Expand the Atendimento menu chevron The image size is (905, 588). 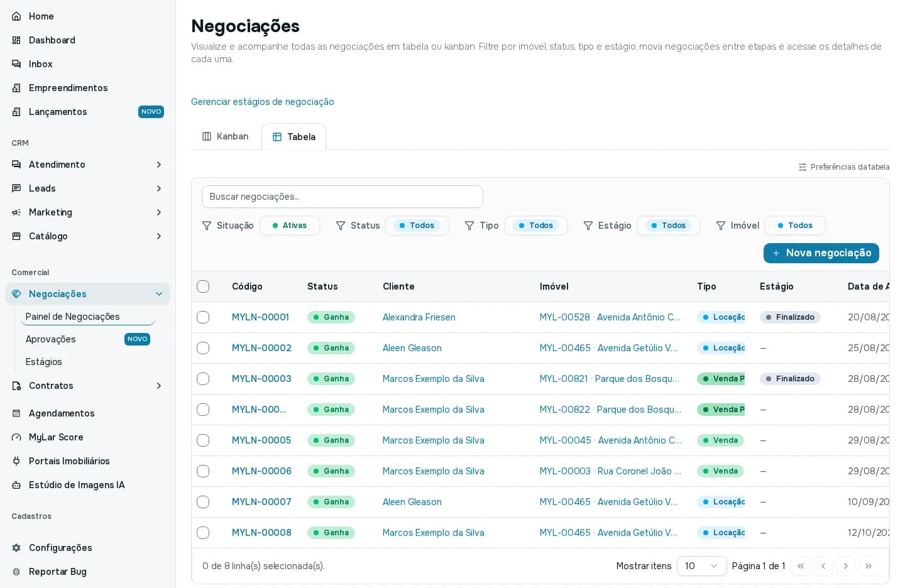pos(159,165)
